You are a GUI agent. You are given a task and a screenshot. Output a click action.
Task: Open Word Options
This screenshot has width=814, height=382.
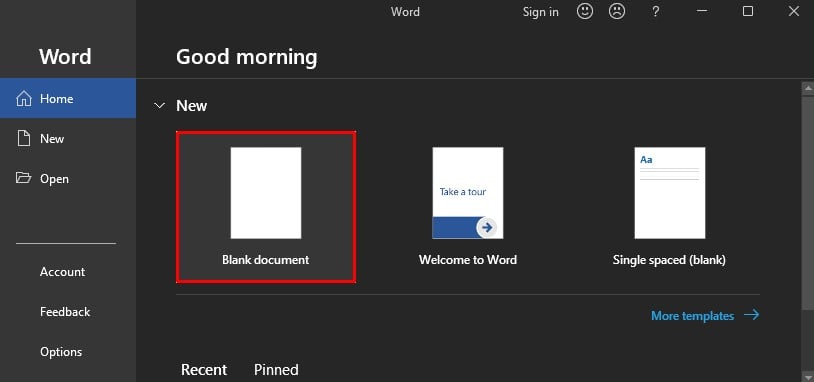click(x=61, y=352)
